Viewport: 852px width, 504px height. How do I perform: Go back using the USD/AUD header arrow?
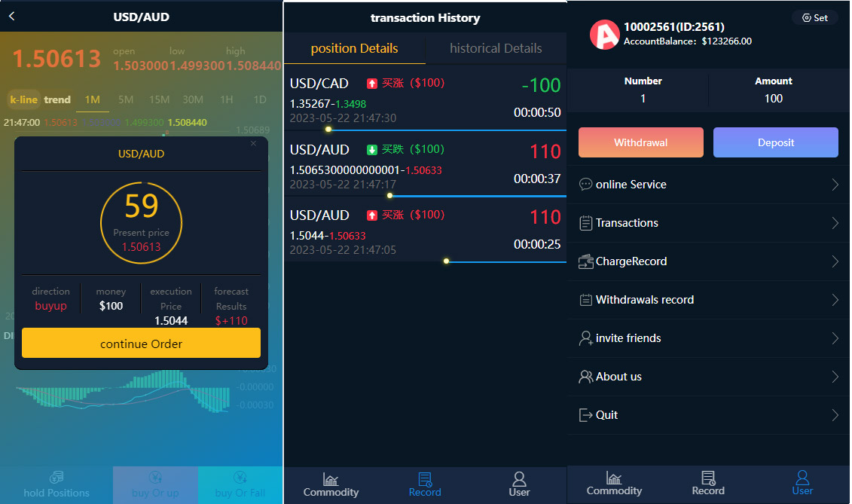12,17
